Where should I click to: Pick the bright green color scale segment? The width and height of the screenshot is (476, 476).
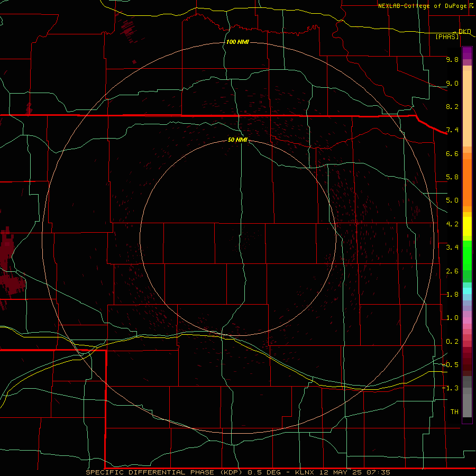pyautogui.click(x=467, y=255)
